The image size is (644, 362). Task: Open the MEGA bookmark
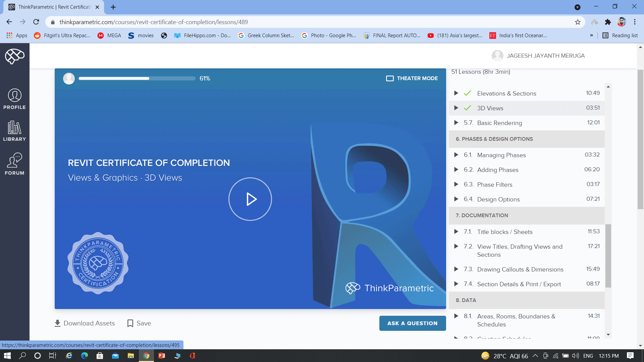coord(109,36)
